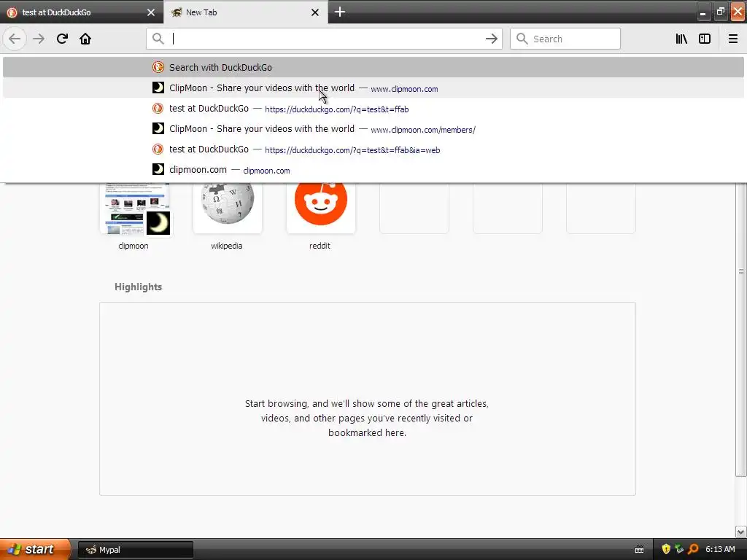Click the scrollbar down arrow
Image resolution: width=747 pixels, height=560 pixels.
click(741, 532)
